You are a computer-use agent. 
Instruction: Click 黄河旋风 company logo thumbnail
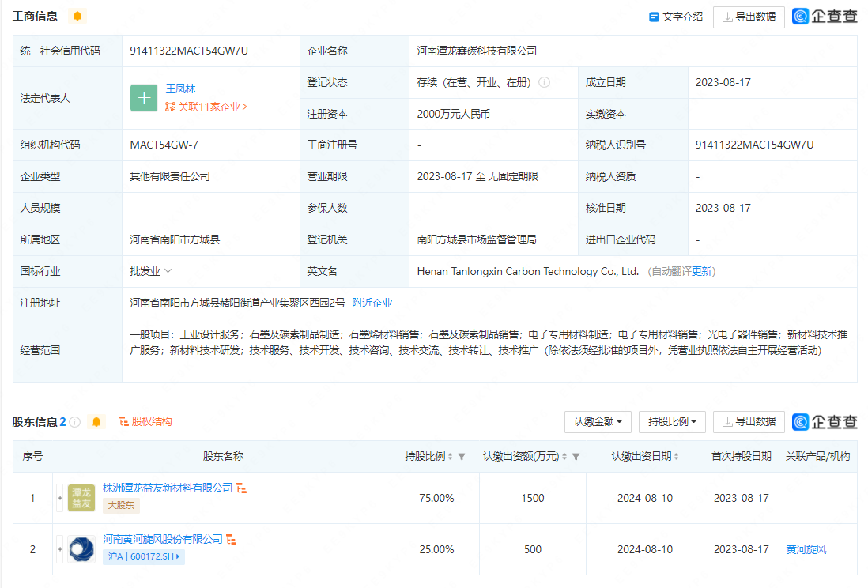(82, 549)
